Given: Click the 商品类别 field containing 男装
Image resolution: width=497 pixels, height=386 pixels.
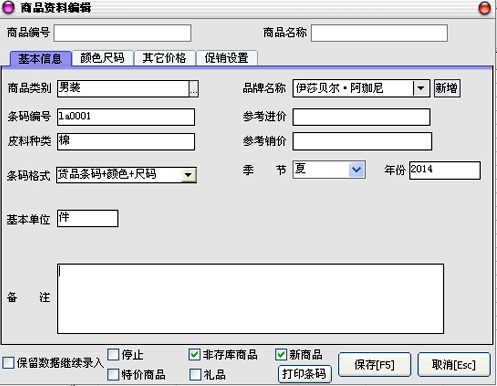Looking at the screenshot, I should click(x=123, y=88).
